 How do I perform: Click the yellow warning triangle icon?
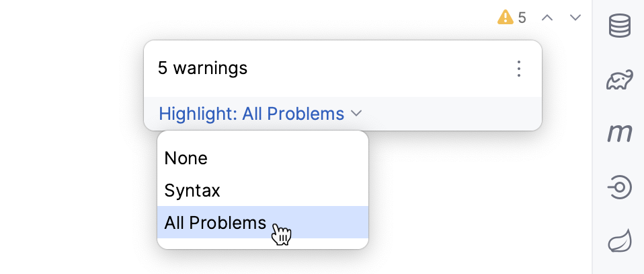pyautogui.click(x=505, y=18)
